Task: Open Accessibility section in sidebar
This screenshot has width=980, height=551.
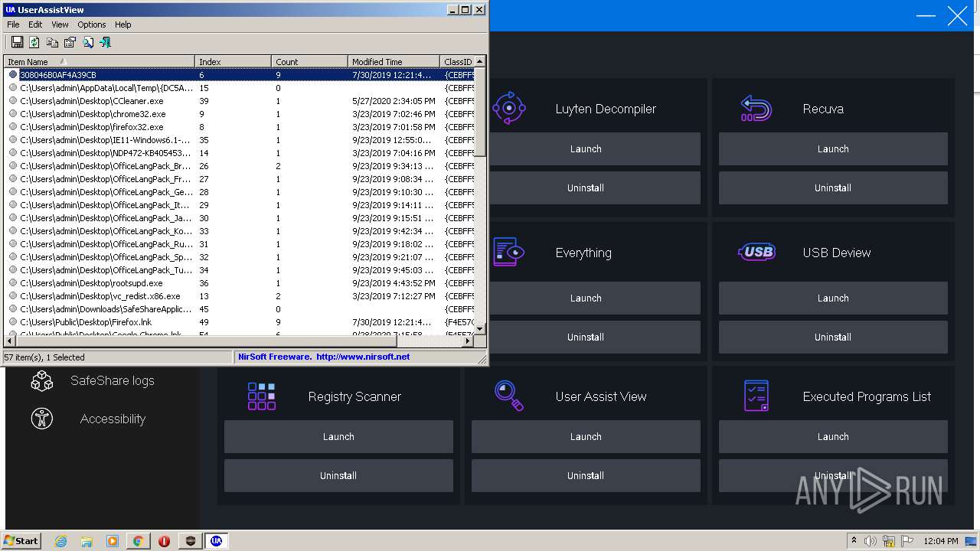Action: point(113,419)
